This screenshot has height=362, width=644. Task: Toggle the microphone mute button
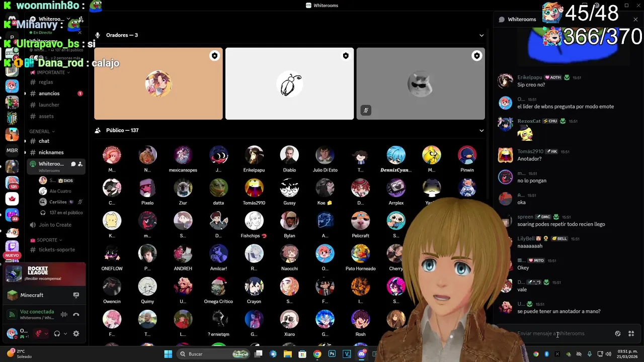(x=38, y=333)
